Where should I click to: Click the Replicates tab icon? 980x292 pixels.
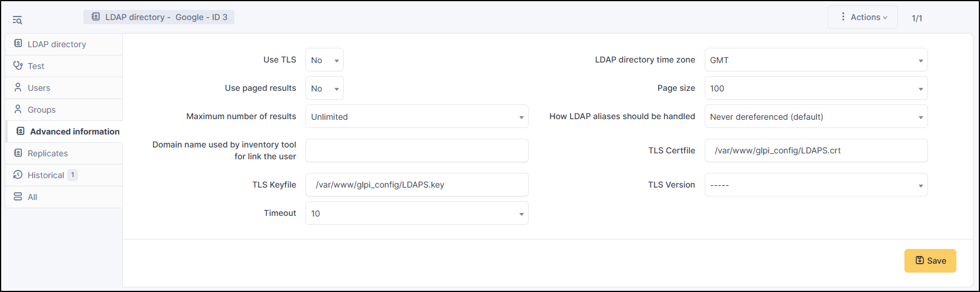pos(18,153)
